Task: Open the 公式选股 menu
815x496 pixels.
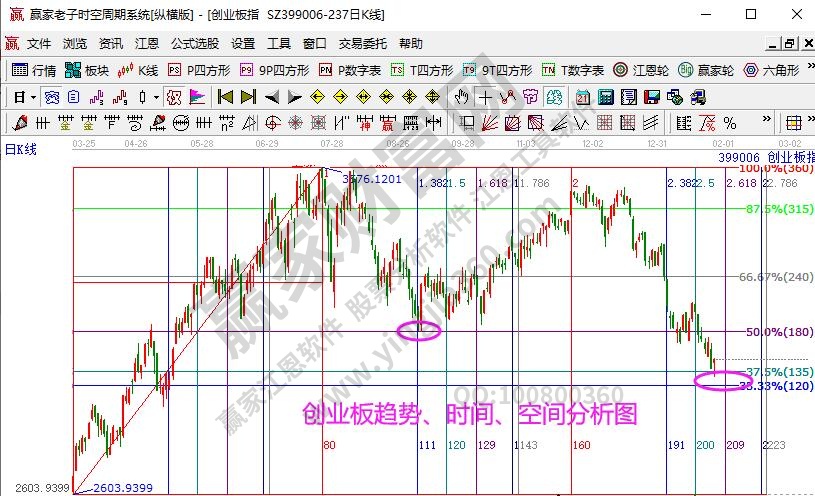Action: pos(195,44)
